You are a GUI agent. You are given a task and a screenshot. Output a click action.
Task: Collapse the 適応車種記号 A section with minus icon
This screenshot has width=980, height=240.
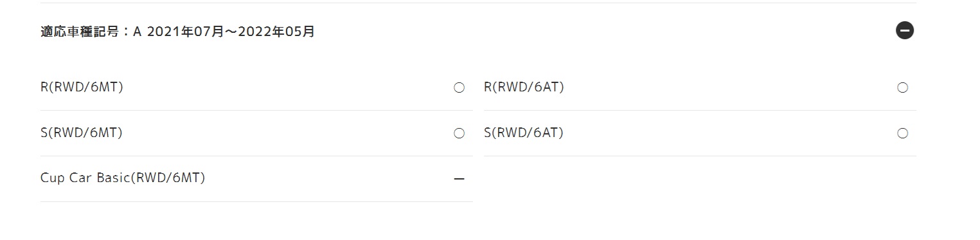click(905, 30)
